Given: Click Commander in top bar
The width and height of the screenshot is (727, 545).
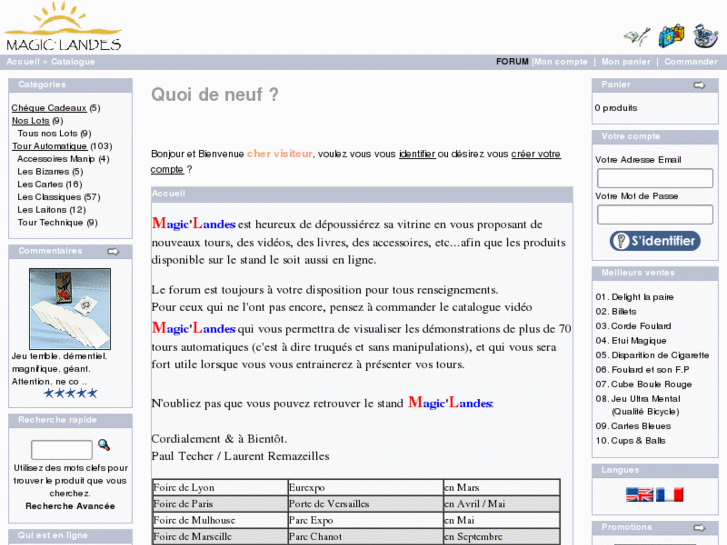Looking at the screenshot, I should (x=691, y=62).
